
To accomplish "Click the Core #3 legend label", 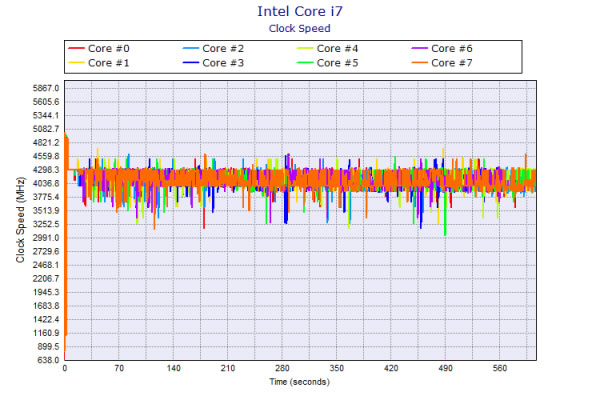I will point(223,63).
